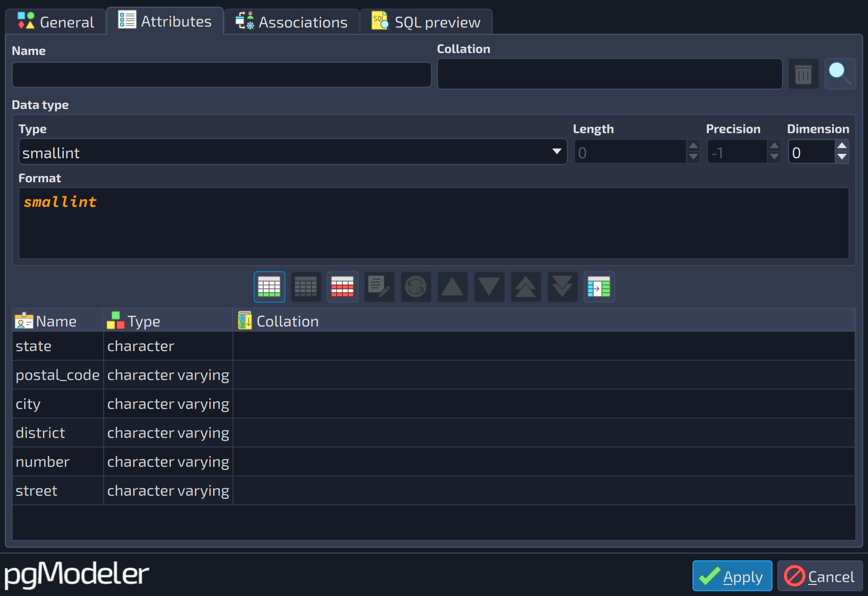
Task: Select the 'city' attribute row
Action: pyautogui.click(x=434, y=404)
